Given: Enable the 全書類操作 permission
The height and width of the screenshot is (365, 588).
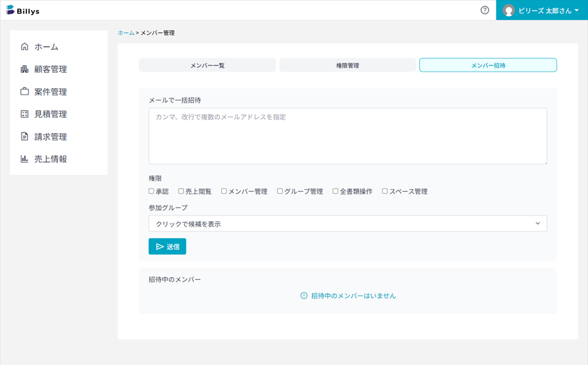Looking at the screenshot, I should click(x=335, y=191).
